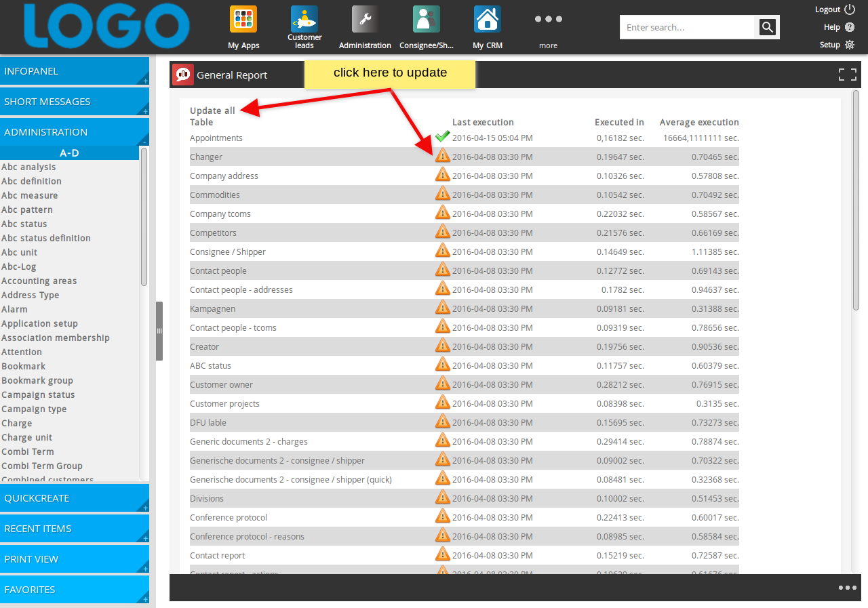Click warning icon for Changer row
Image resolution: width=868 pixels, height=608 pixels.
click(442, 157)
